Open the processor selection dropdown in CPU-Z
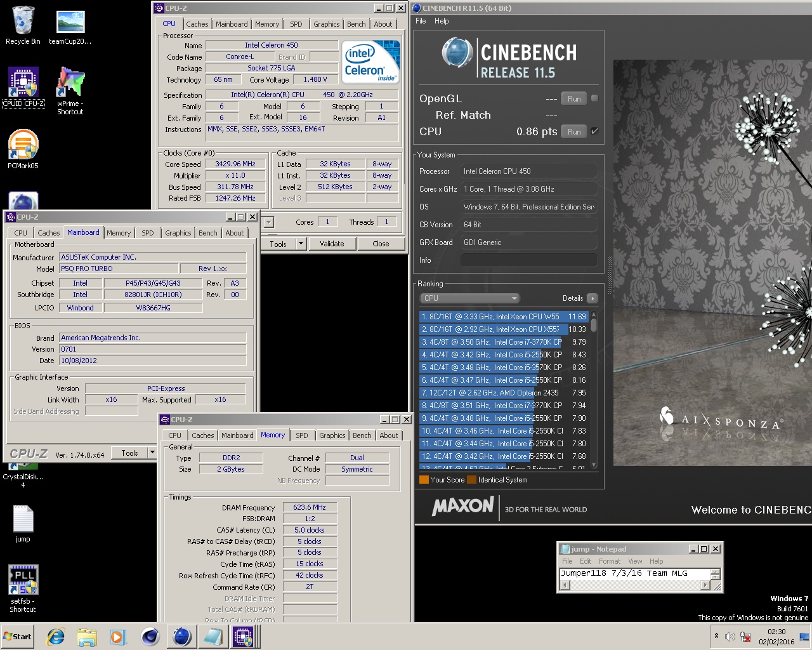 269,222
